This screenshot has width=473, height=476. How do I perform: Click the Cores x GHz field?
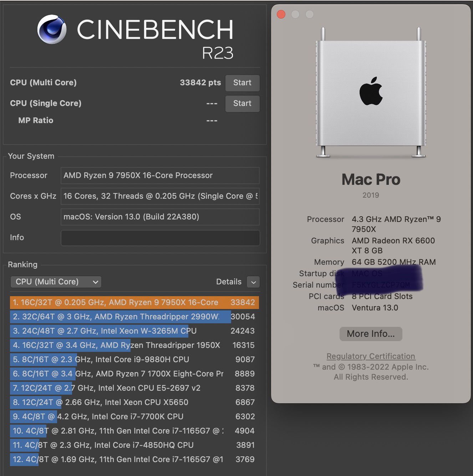[x=160, y=196]
